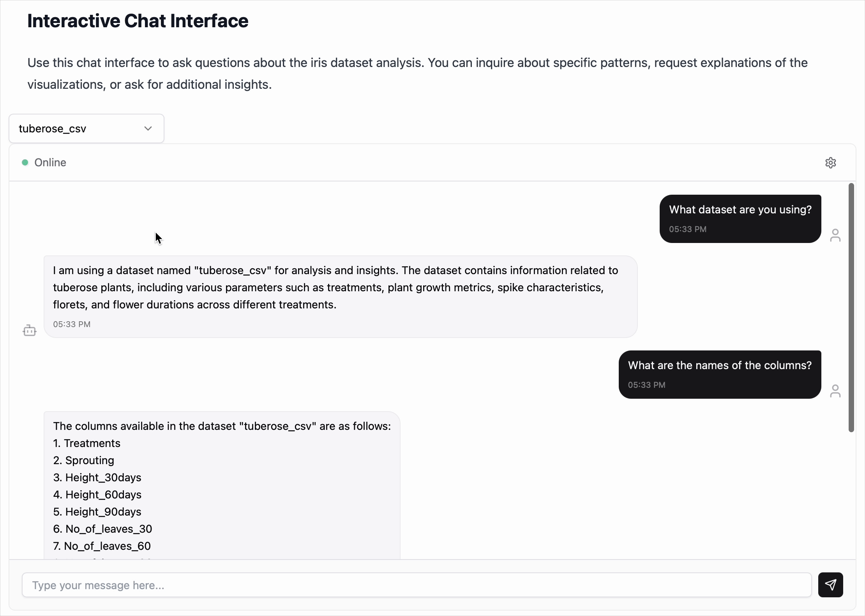Open the tuberose_csv dataset dropdown
Screen dimensions: 865x616
86,128
